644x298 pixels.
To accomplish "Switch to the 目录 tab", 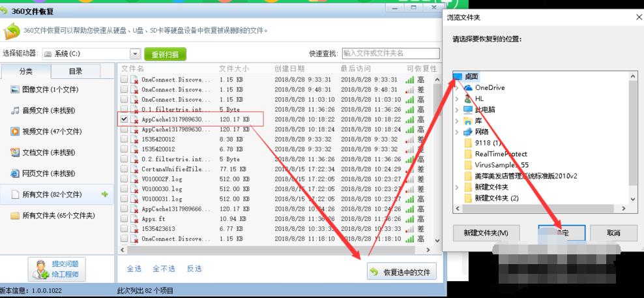I will coord(75,71).
